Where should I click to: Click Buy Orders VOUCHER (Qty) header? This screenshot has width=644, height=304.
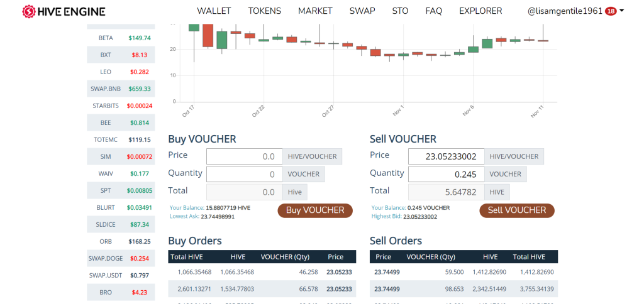coord(285,257)
